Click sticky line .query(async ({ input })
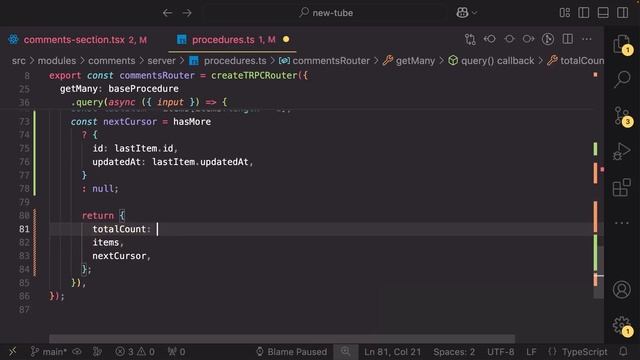This screenshot has height=360, width=640. [x=149, y=102]
